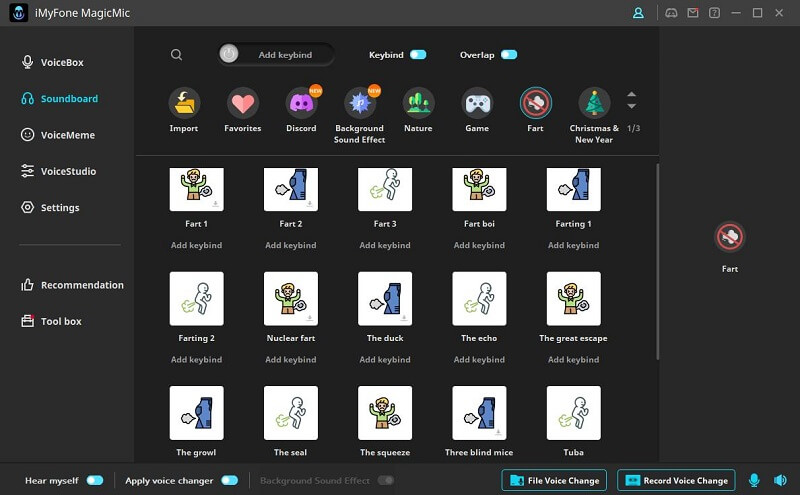Click Add keybind under Farting 1
Viewport: 800px width, 495px height.
coord(573,245)
